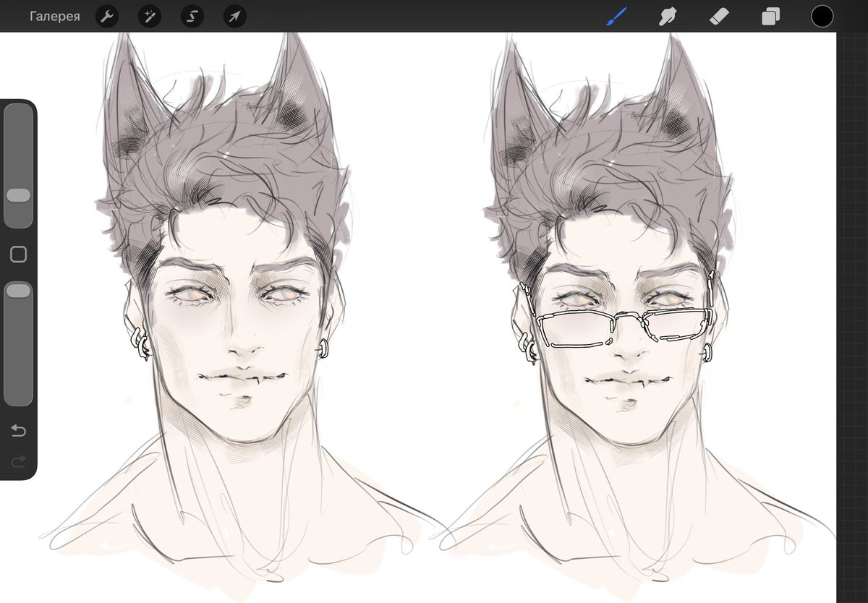Open the Adjustments magic wand menu
Viewport: 868px width, 603px height.
(150, 16)
